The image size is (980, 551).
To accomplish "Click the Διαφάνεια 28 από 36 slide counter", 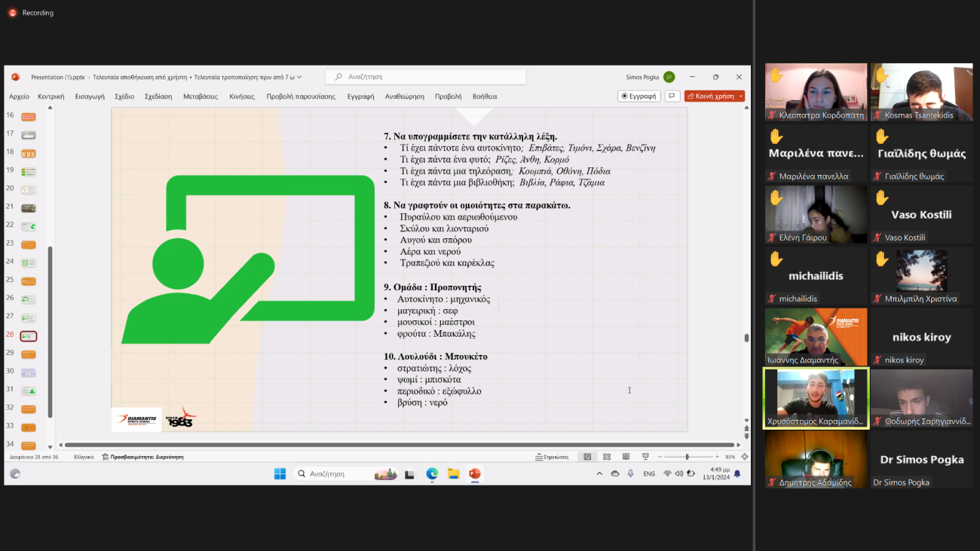I will click(x=34, y=457).
